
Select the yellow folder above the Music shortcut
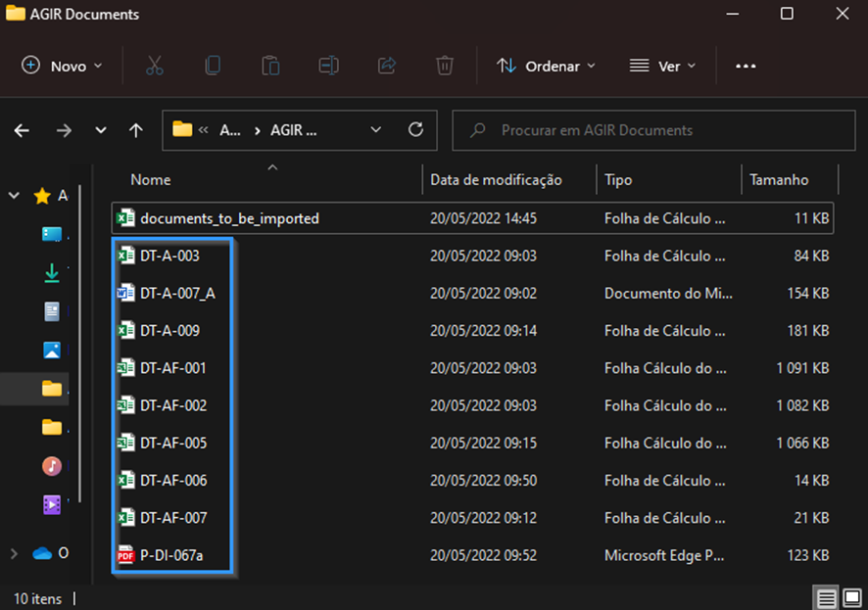pos(52,428)
